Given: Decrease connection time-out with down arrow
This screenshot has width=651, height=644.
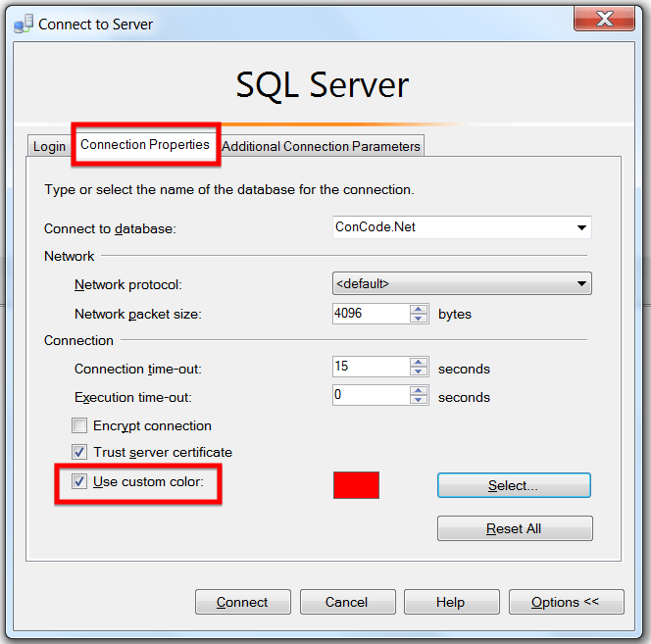Looking at the screenshot, I should click(x=419, y=372).
